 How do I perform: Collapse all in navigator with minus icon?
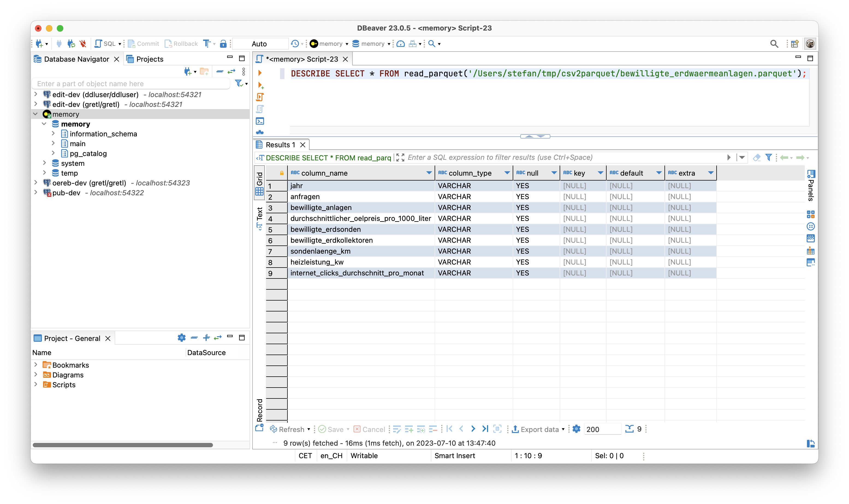pyautogui.click(x=219, y=72)
